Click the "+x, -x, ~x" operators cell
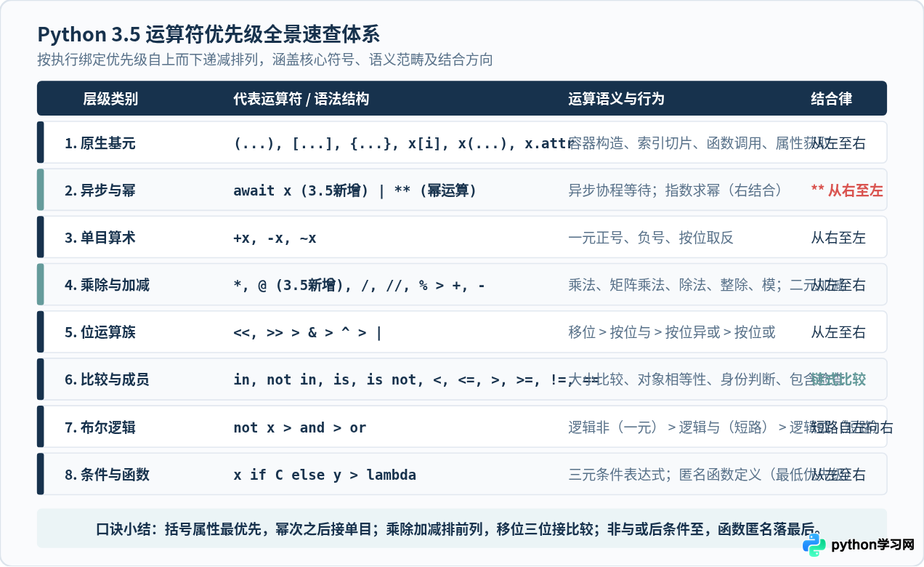Viewport: 924px width, 567px height. pyautogui.click(x=275, y=238)
